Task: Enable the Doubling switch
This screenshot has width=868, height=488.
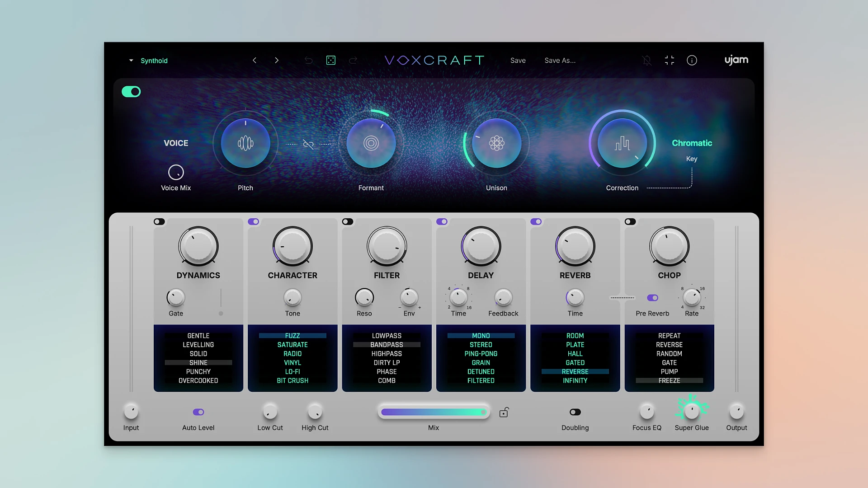Action: (x=575, y=411)
